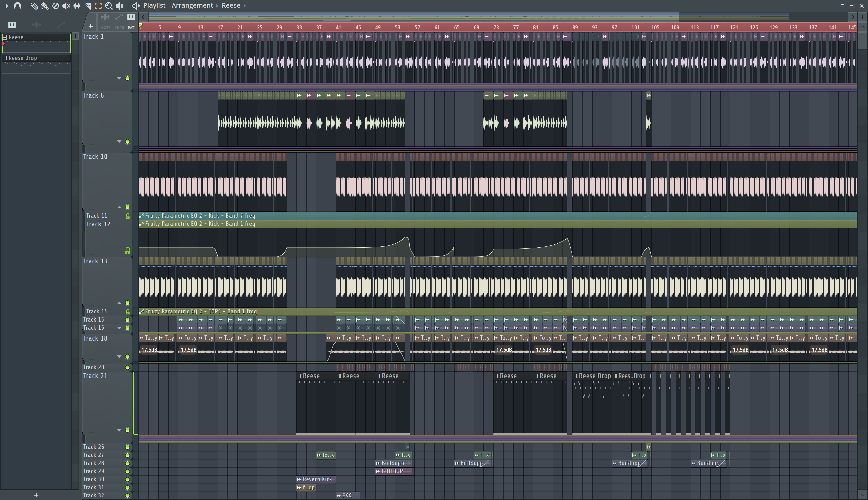
Task: Add new pattern with bottom plus button
Action: coord(36,495)
